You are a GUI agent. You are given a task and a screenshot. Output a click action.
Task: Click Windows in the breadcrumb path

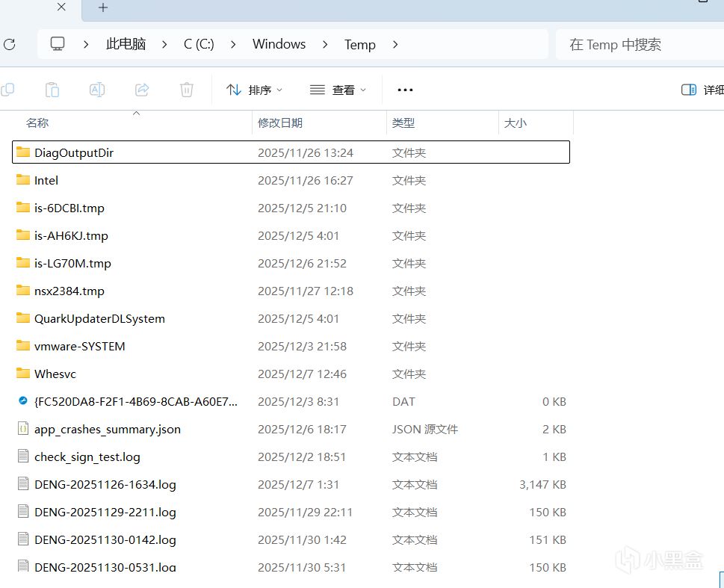tap(279, 44)
